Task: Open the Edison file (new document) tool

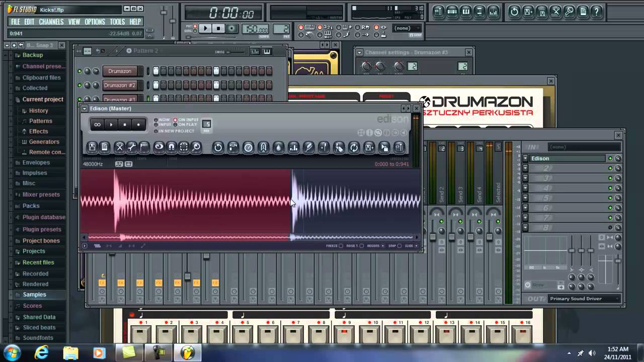Action: pos(105,147)
